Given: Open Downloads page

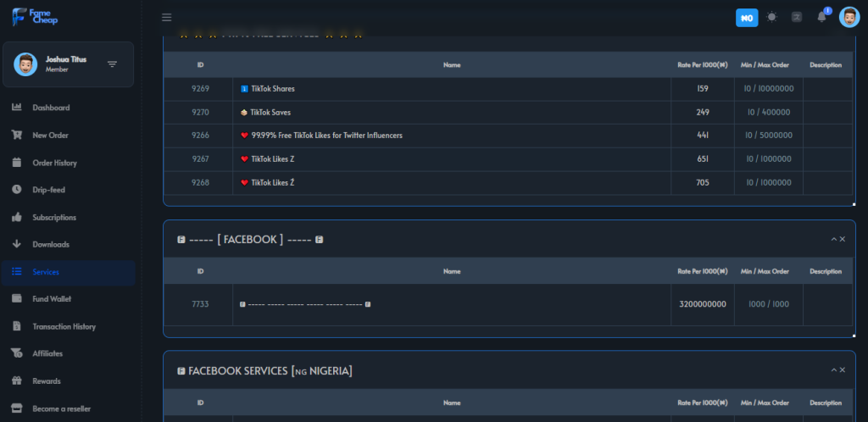Looking at the screenshot, I should [x=51, y=244].
